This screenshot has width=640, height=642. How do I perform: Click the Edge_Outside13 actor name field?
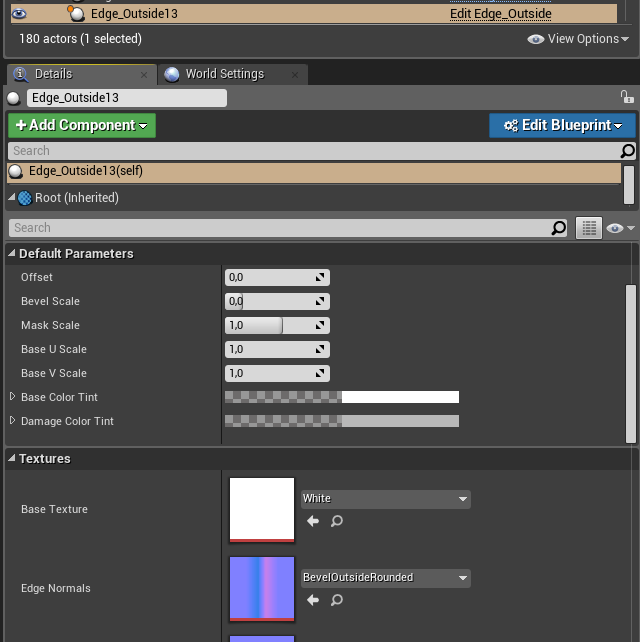[x=126, y=98]
